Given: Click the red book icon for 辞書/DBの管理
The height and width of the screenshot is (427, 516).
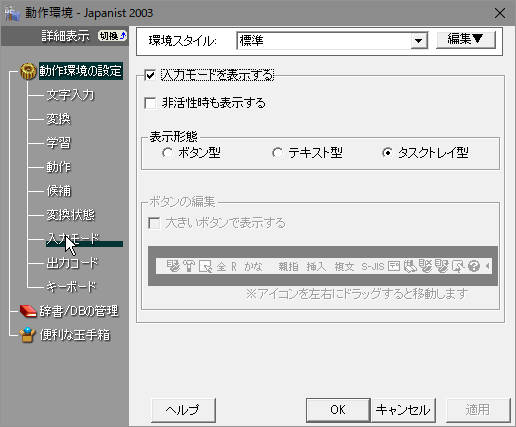Looking at the screenshot, I should click(x=28, y=311).
